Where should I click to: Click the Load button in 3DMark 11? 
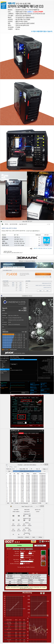(40, 291)
